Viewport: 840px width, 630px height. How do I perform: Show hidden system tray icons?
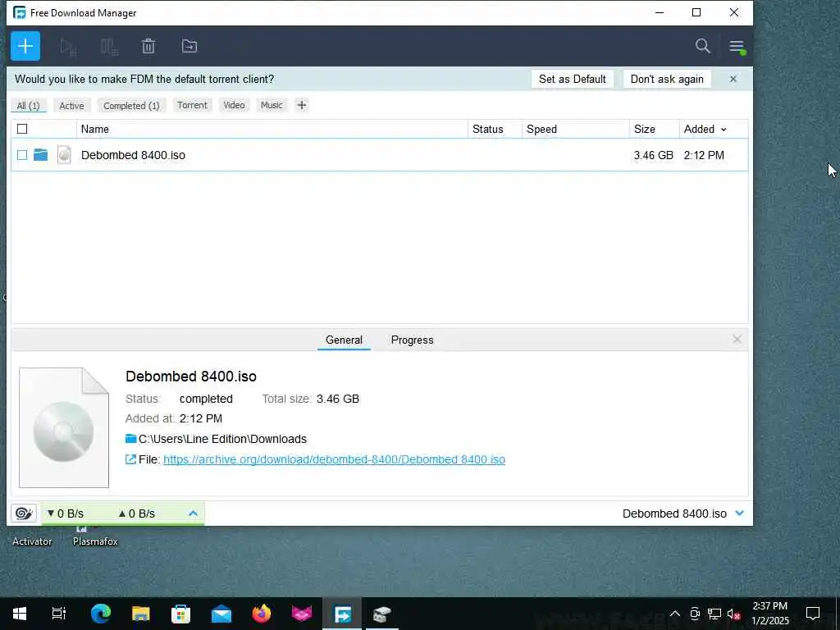click(675, 614)
